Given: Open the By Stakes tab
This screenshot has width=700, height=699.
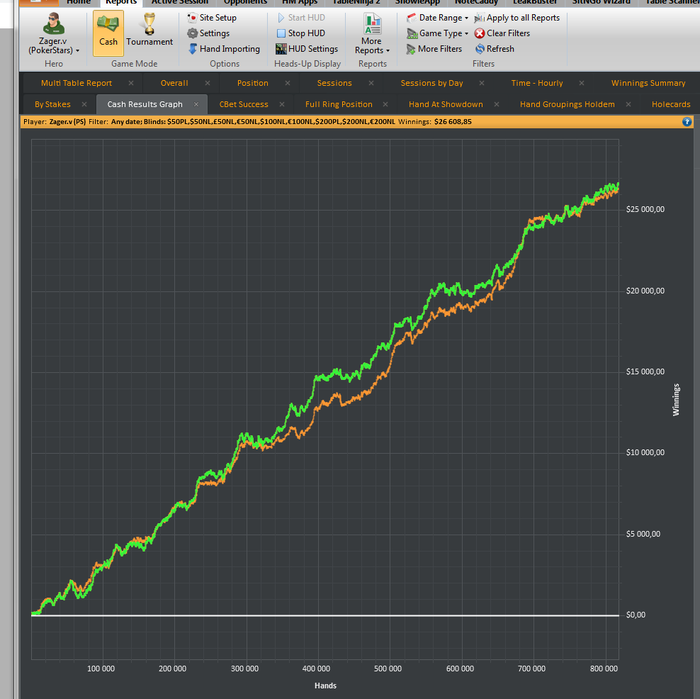Looking at the screenshot, I should 52,104.
